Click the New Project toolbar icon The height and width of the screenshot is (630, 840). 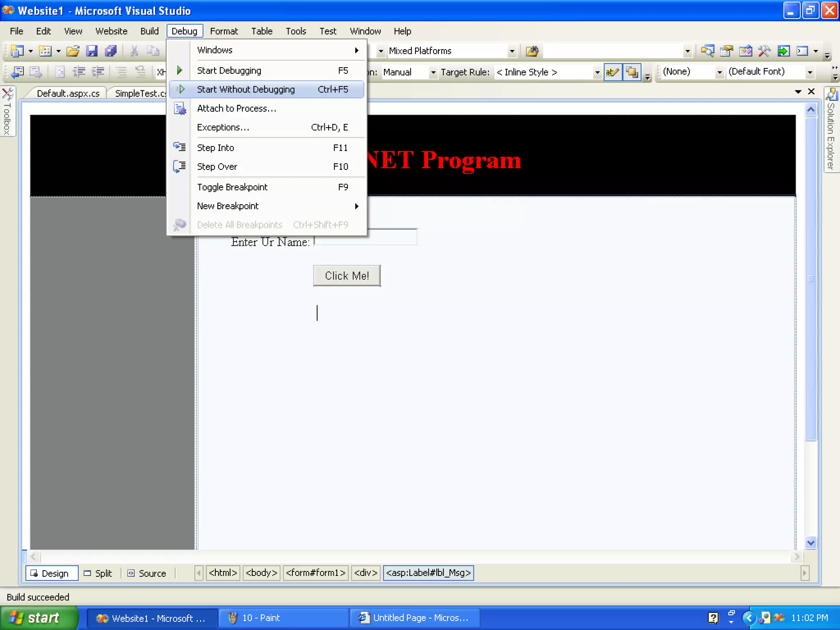(x=17, y=51)
